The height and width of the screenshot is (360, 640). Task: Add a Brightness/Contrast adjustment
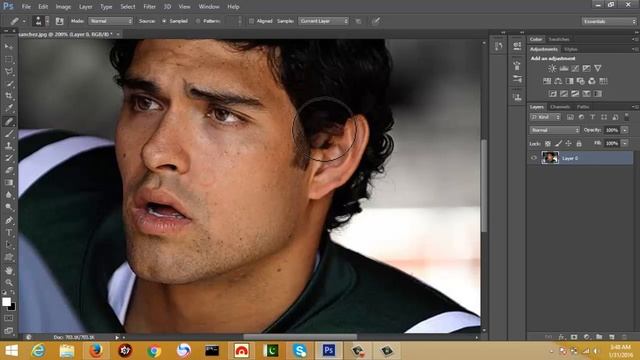point(552,69)
